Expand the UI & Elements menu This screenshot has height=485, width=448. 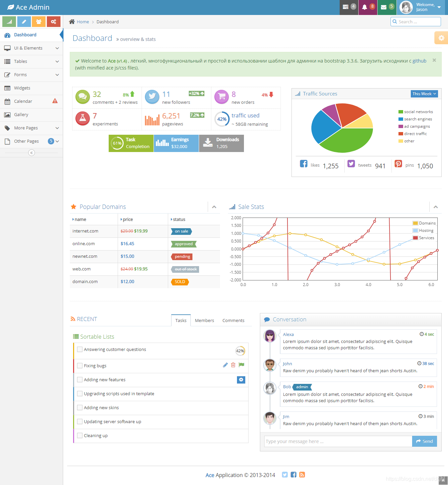tap(31, 48)
